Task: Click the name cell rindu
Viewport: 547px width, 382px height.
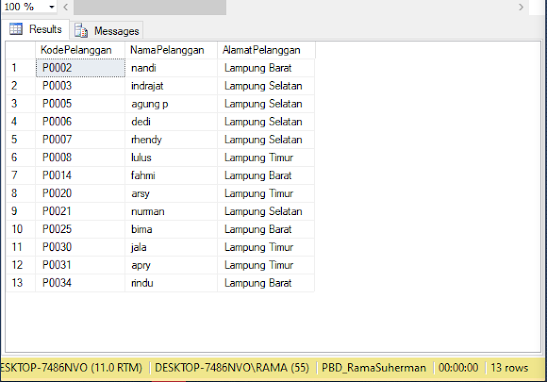Action: tap(171, 283)
